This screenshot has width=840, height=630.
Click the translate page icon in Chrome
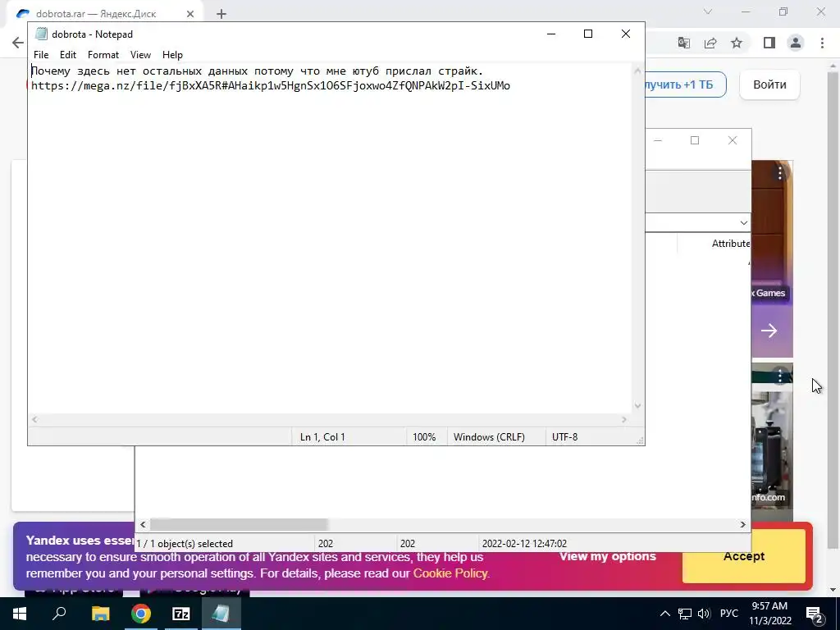[x=683, y=43]
